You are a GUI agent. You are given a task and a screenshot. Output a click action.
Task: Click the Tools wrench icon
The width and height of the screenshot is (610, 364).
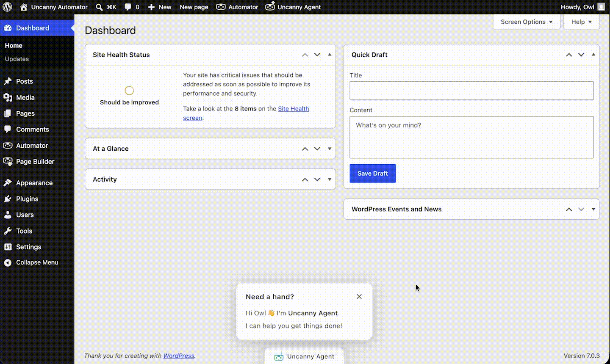[x=8, y=231]
